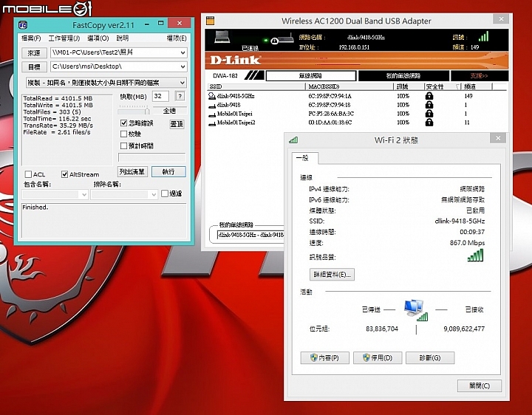The width and height of the screenshot is (532, 415).
Task: Click the icon beside Mobile01Taipei row
Action: click(212, 114)
